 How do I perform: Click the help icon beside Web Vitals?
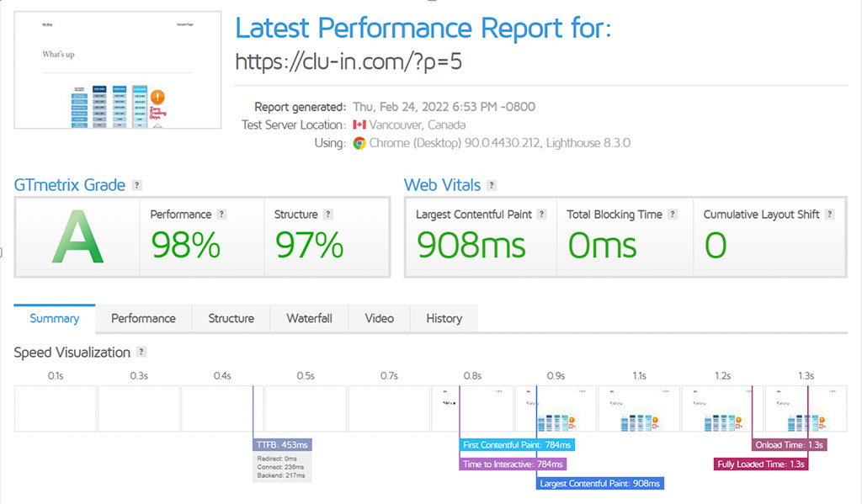pyautogui.click(x=492, y=186)
